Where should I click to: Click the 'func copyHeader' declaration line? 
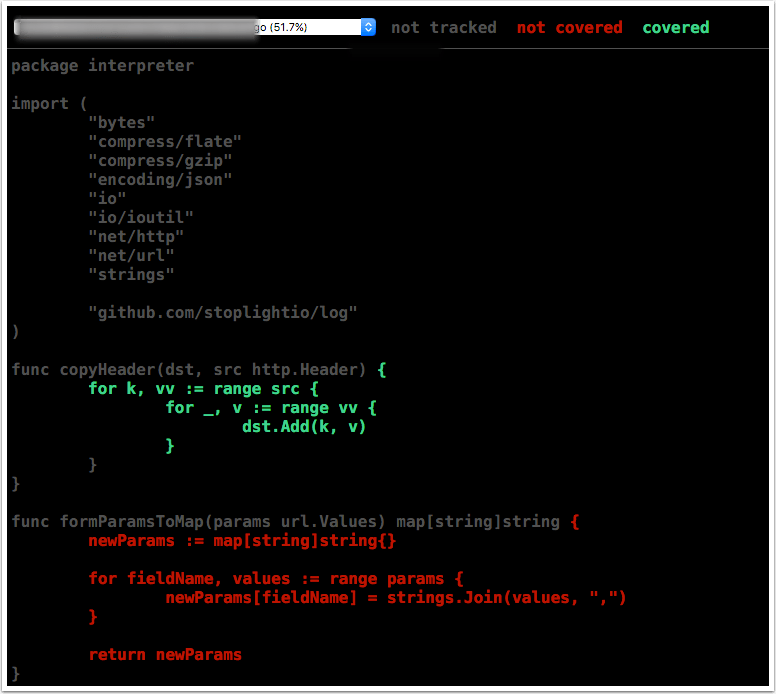coord(199,370)
